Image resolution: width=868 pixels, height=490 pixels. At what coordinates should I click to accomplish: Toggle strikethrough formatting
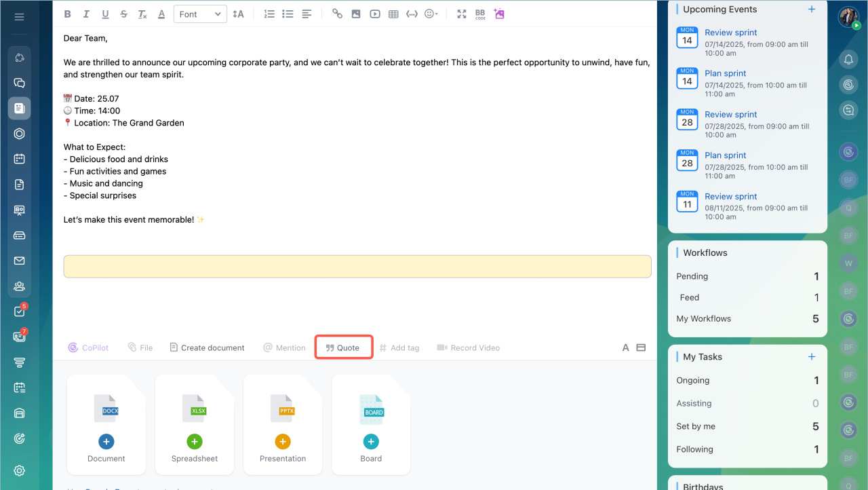[x=123, y=14]
